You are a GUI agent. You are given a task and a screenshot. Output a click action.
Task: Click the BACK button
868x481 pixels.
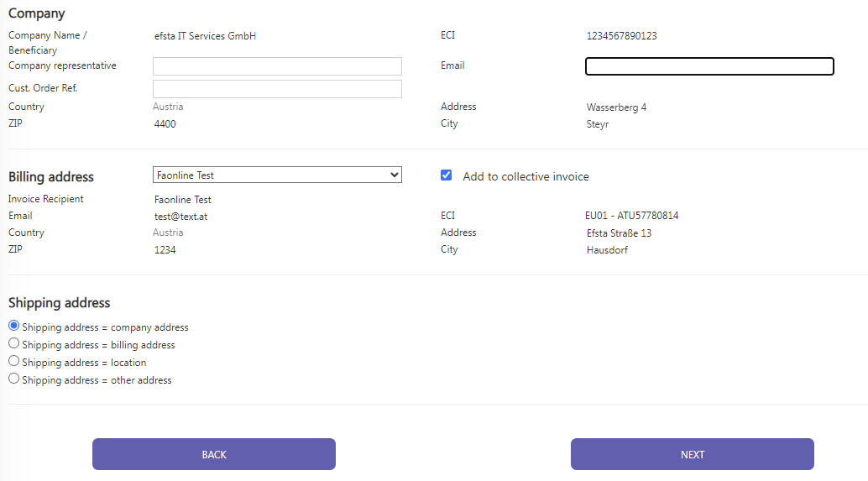coord(214,454)
